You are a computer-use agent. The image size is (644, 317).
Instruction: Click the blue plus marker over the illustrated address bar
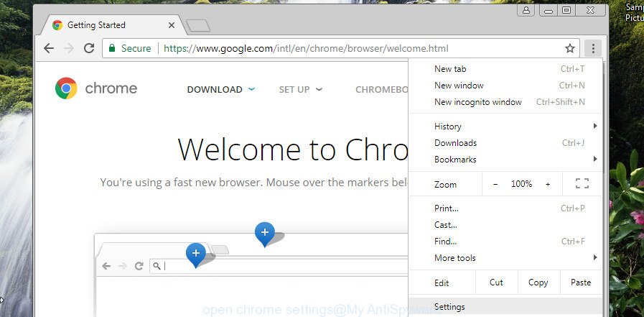[x=196, y=254]
